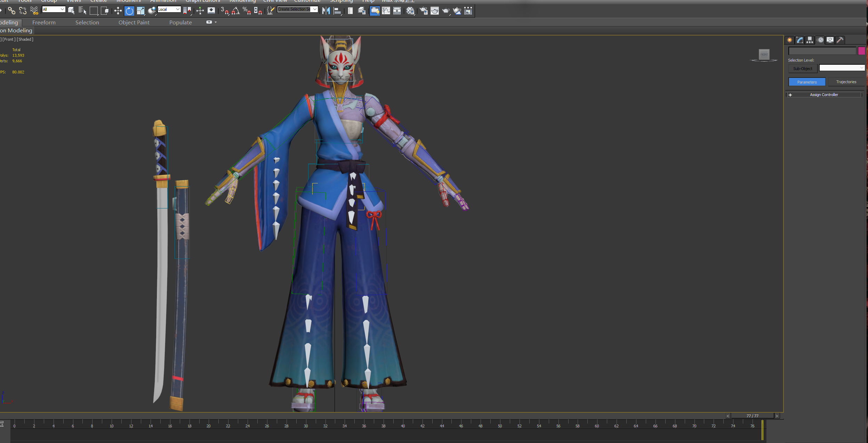Open the 'All' selection filter dropdown

click(x=54, y=9)
